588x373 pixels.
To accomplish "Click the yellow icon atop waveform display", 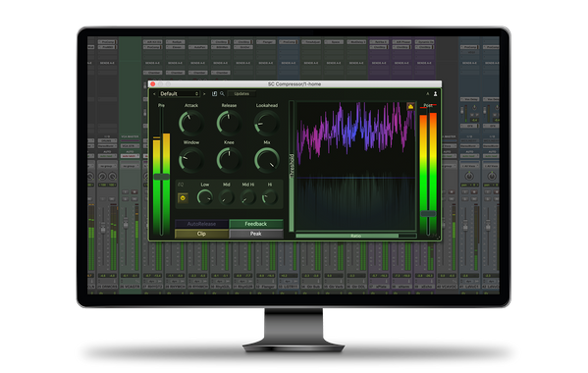I will pos(410,106).
